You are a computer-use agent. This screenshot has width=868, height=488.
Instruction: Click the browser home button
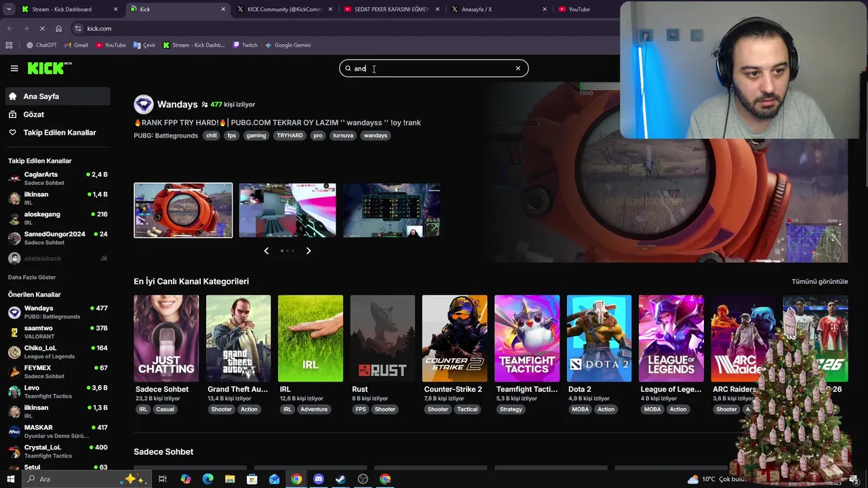tap(58, 28)
